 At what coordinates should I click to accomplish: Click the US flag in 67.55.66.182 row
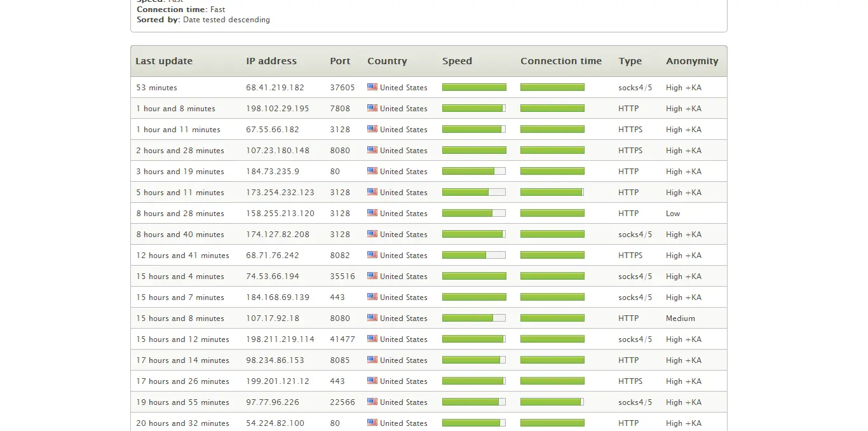pyautogui.click(x=372, y=129)
